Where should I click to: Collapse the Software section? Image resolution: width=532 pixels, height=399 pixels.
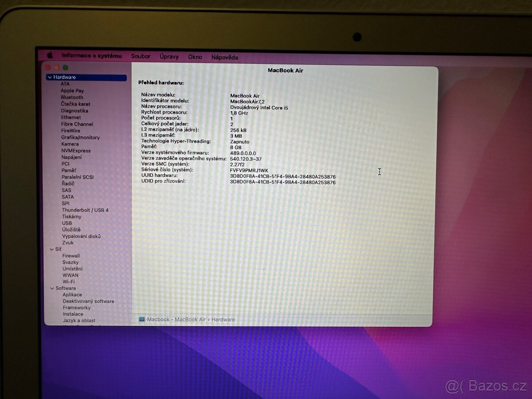(x=52, y=288)
